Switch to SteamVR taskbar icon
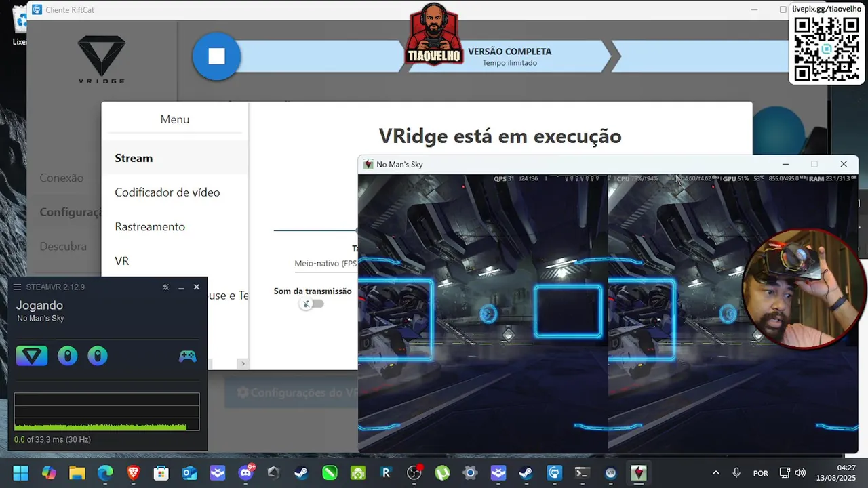Viewport: 868px width, 488px height. click(610, 473)
